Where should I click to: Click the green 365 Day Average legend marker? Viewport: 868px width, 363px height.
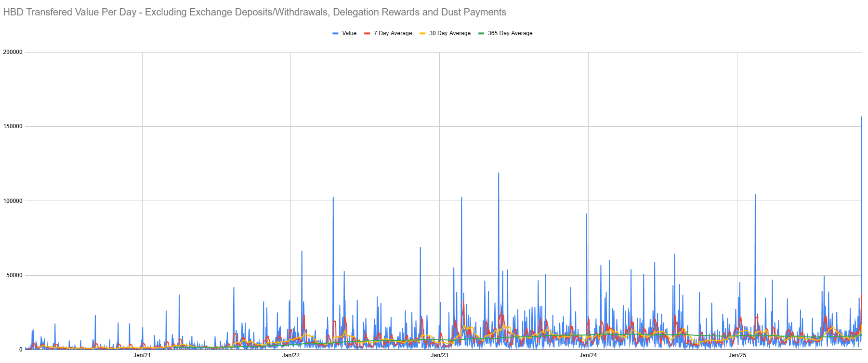pyautogui.click(x=481, y=33)
